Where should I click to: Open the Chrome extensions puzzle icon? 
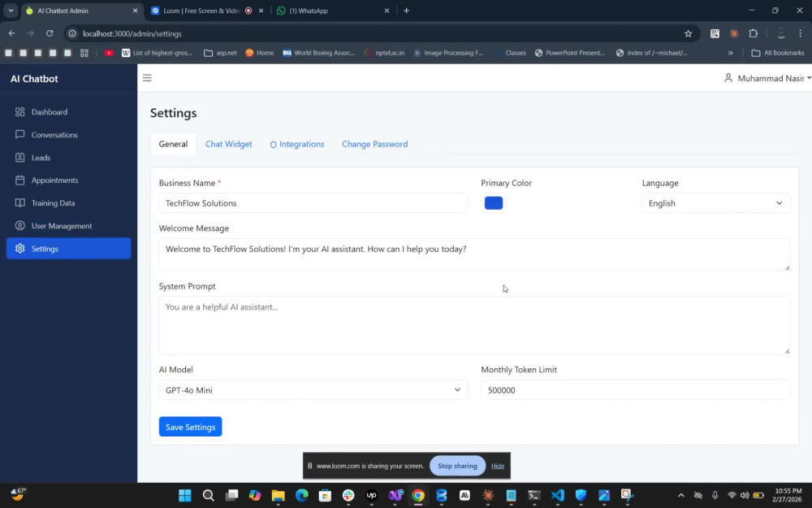pyautogui.click(x=754, y=33)
